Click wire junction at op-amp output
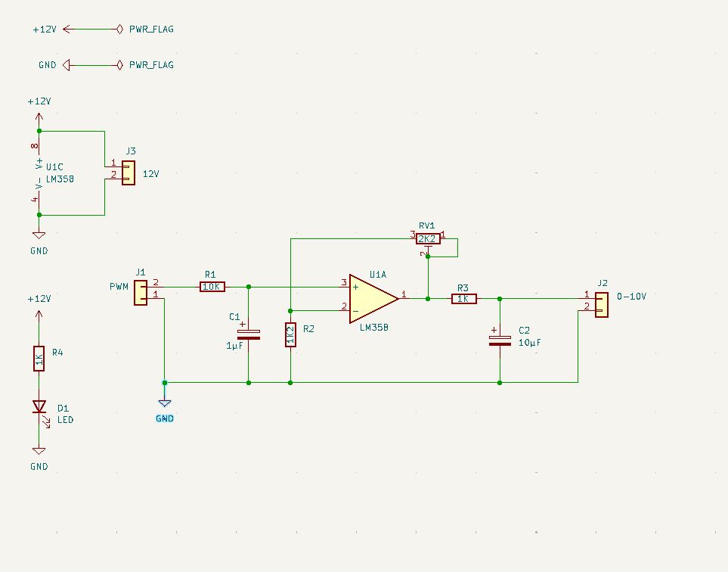The height and width of the screenshot is (572, 728). tap(428, 299)
